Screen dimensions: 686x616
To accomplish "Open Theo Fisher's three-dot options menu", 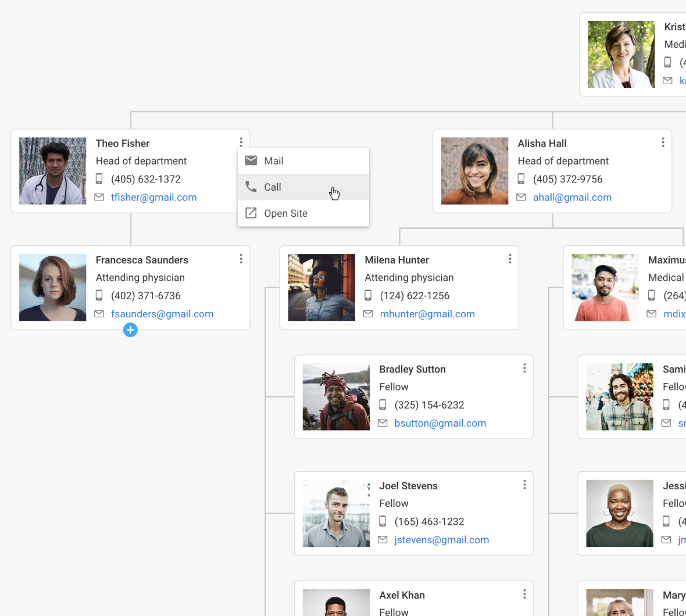I will pos(241,142).
